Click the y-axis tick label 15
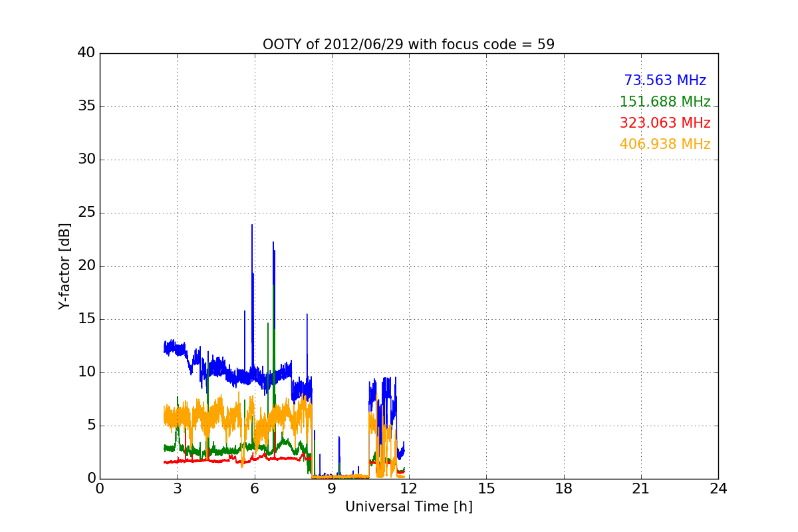 (86, 319)
